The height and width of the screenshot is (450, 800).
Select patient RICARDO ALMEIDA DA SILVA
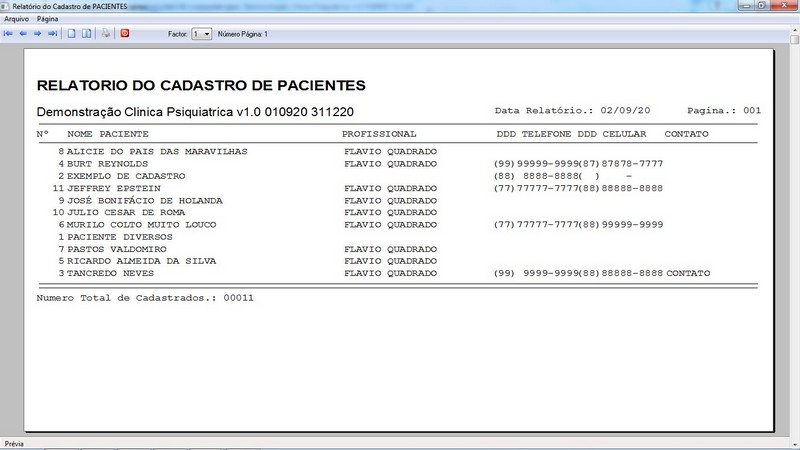(141, 261)
